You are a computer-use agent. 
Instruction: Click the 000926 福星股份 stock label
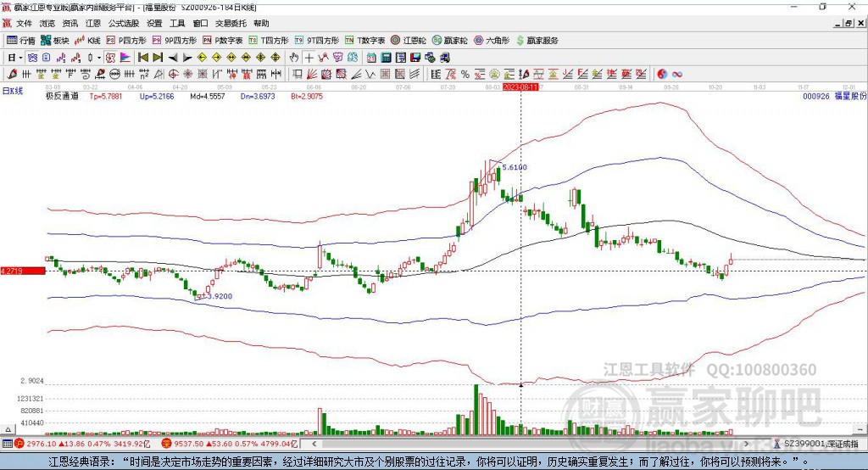pos(835,96)
